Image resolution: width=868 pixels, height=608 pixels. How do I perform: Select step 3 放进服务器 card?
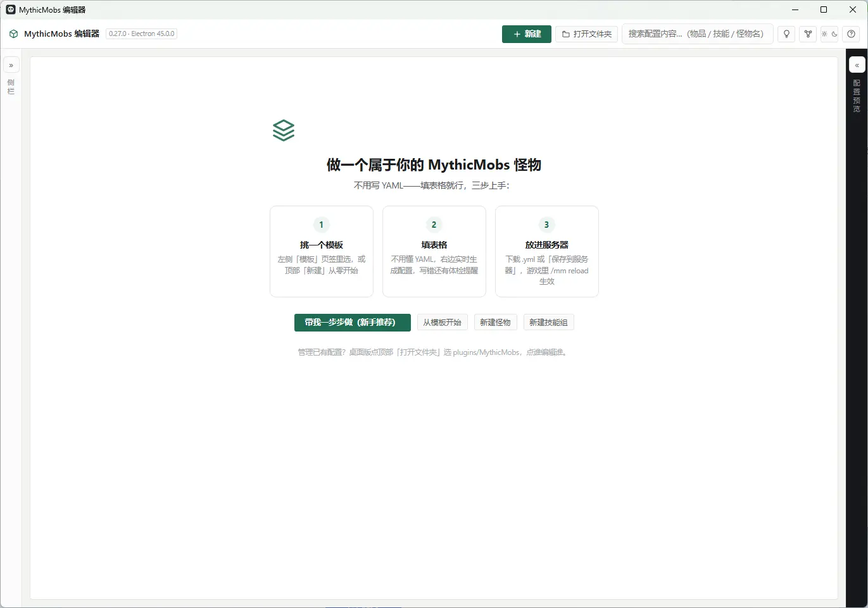click(547, 251)
